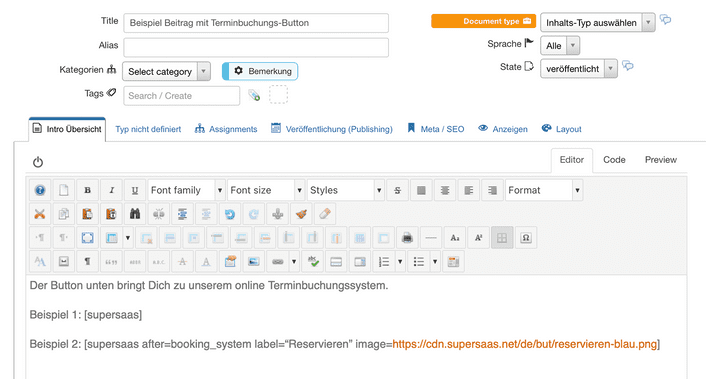Screen dimensions: 706x379
Task: Open the Layout tab
Action: click(x=561, y=129)
